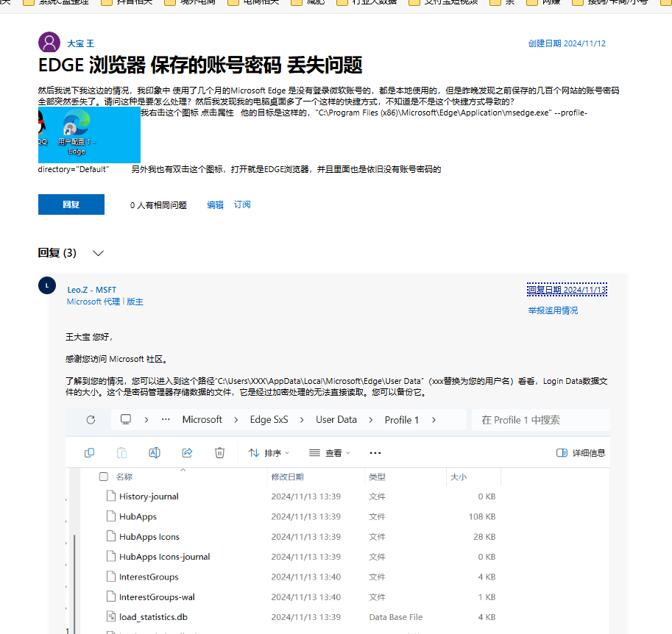Click the refresh icon in Explorer screenshot

[91, 420]
